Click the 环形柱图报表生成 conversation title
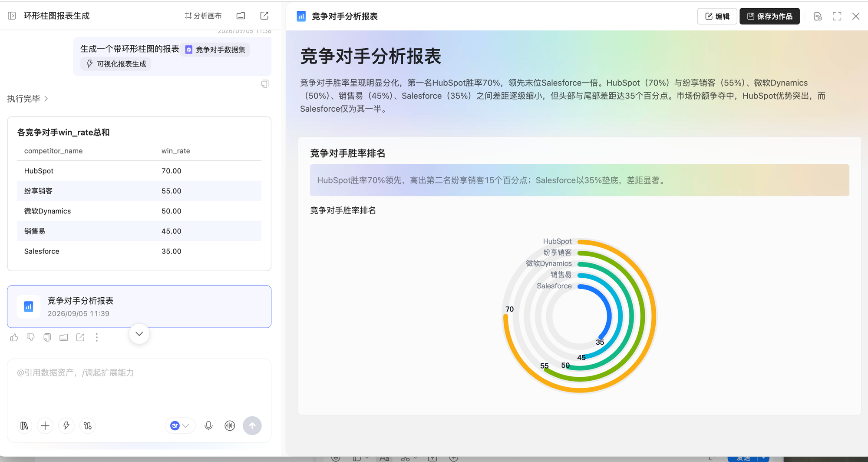The height and width of the screenshot is (462, 868). 56,16
